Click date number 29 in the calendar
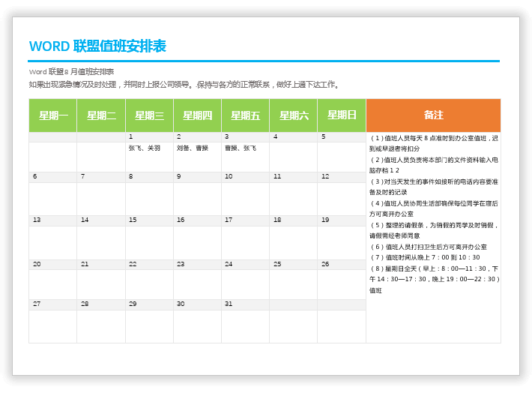The width and height of the screenshot is (532, 396). (133, 304)
